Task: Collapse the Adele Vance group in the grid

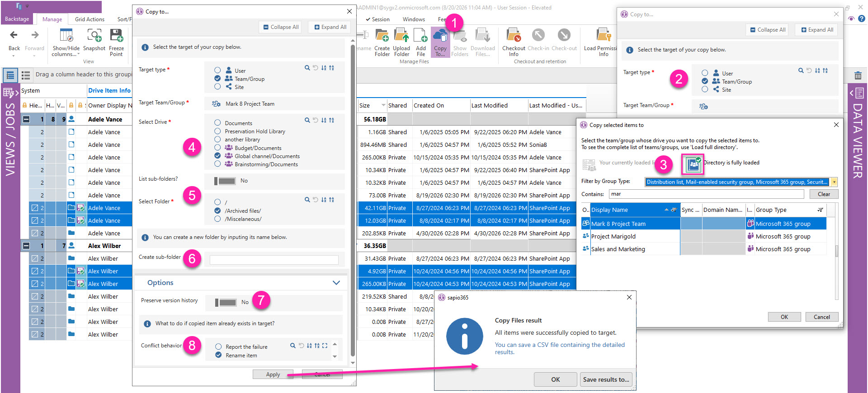Action: click(x=26, y=119)
